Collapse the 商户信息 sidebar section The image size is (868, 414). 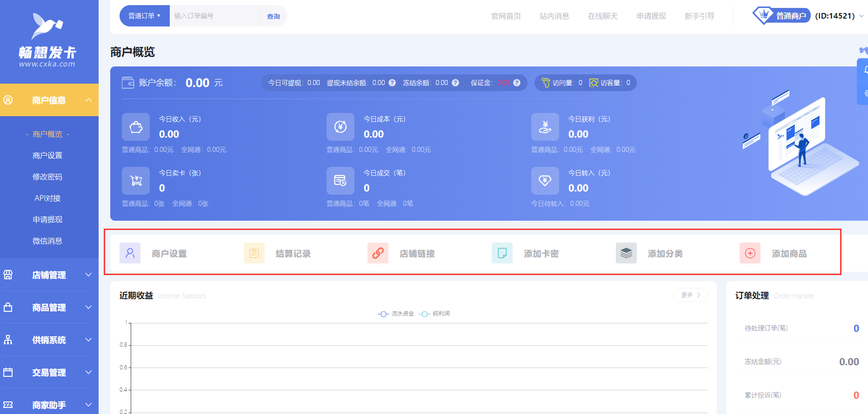point(49,100)
